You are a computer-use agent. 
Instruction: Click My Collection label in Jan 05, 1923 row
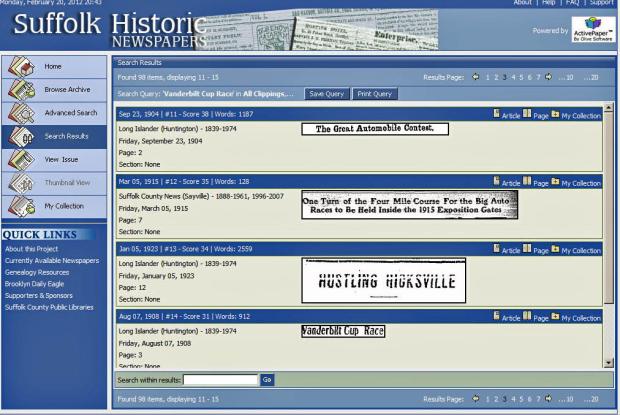click(x=581, y=251)
